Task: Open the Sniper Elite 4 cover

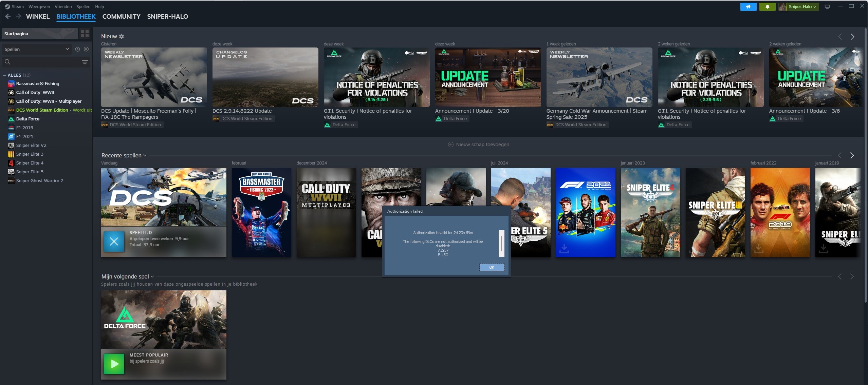Action: 650,212
